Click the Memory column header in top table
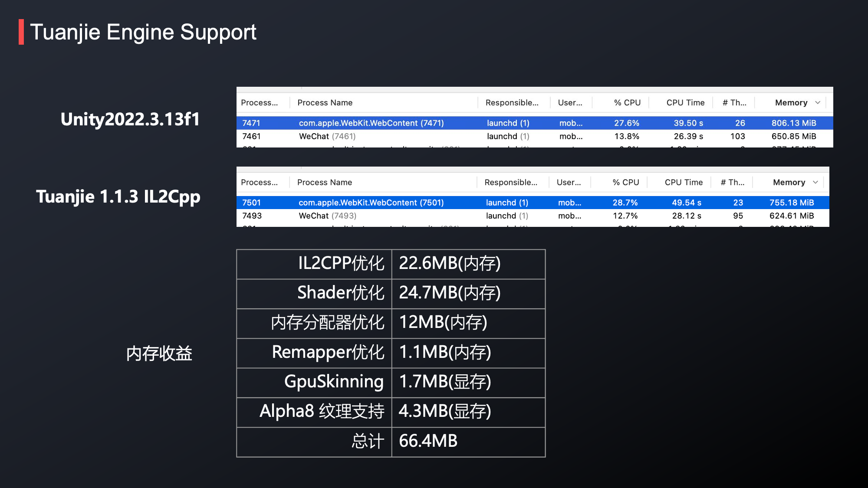This screenshot has width=868, height=488. 791,103
